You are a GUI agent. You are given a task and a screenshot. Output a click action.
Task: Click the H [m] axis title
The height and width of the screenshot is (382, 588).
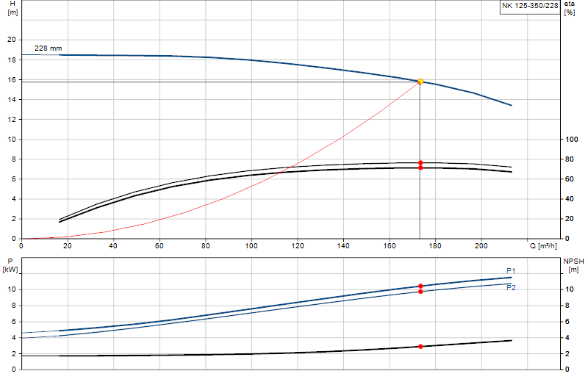[x=12, y=8]
